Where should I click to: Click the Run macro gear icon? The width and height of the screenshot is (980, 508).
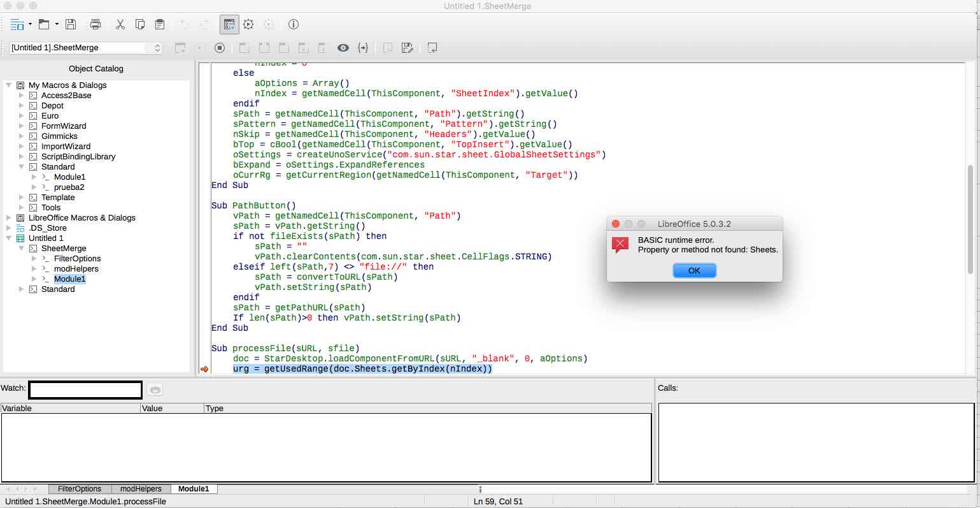click(248, 24)
